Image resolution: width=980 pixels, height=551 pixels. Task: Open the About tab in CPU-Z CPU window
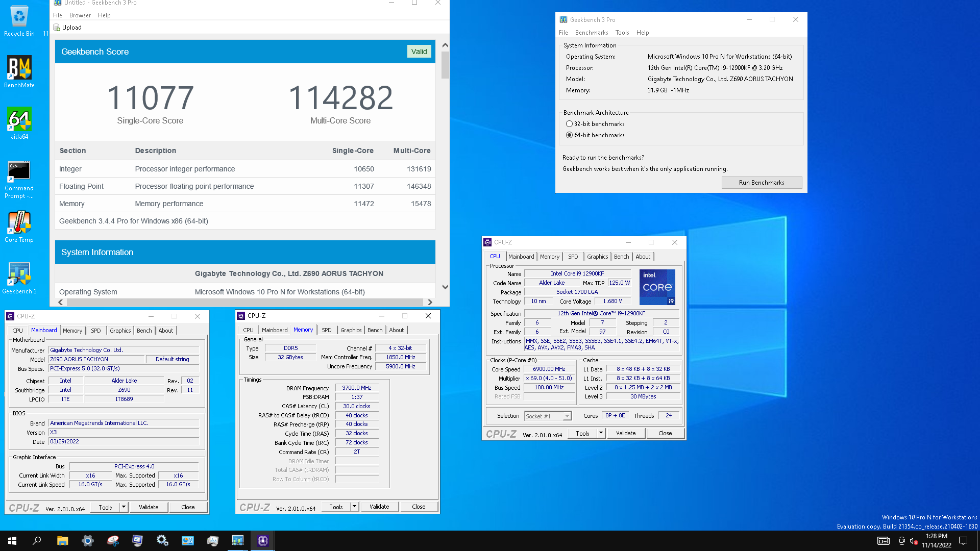point(643,257)
